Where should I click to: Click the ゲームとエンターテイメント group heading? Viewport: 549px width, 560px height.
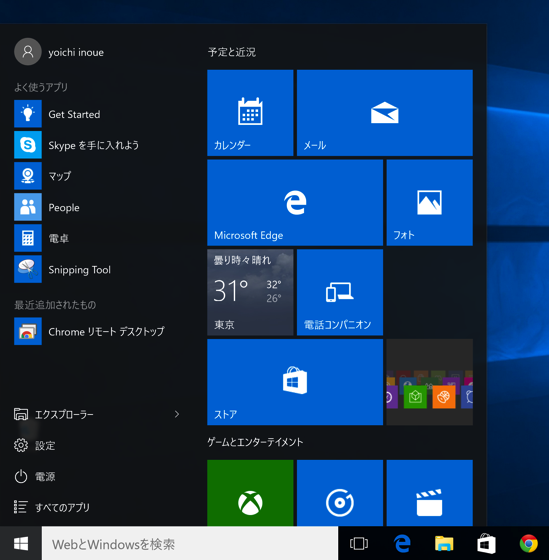(255, 442)
